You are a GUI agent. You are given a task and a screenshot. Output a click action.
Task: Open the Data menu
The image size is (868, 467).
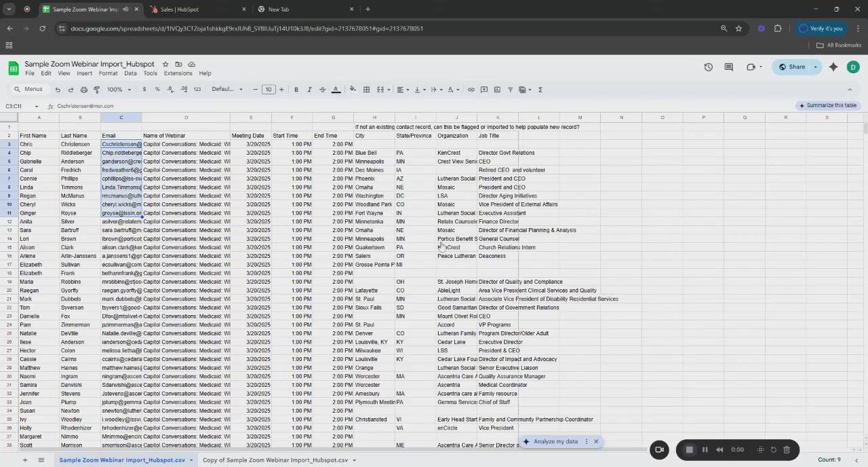pyautogui.click(x=130, y=73)
